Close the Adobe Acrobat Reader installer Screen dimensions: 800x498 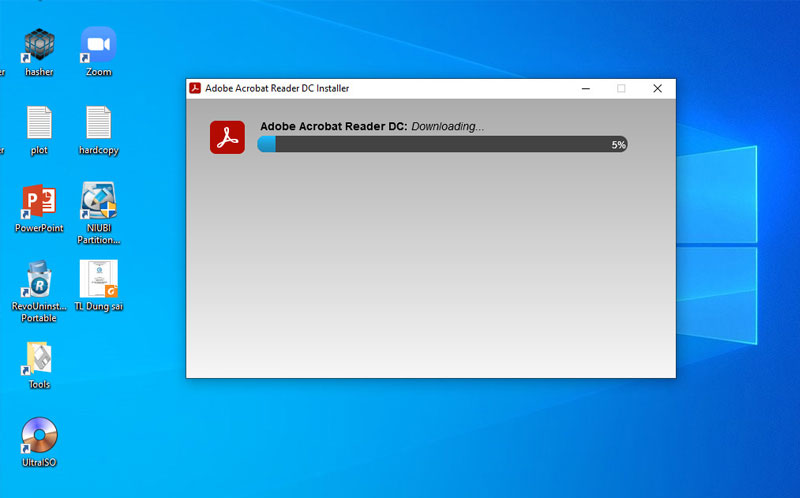pos(657,88)
